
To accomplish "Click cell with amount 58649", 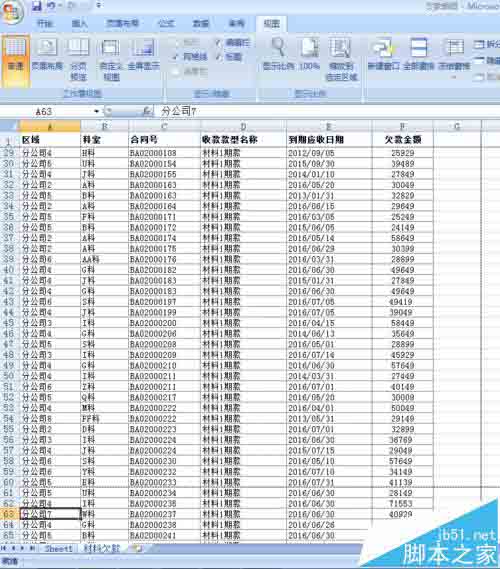I will click(402, 238).
